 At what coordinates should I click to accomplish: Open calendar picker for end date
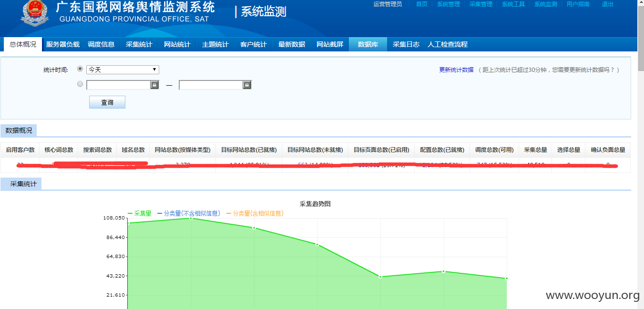coord(247,85)
